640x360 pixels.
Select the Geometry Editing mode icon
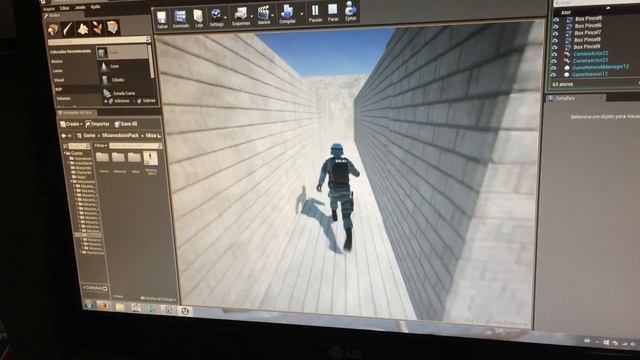112,27
